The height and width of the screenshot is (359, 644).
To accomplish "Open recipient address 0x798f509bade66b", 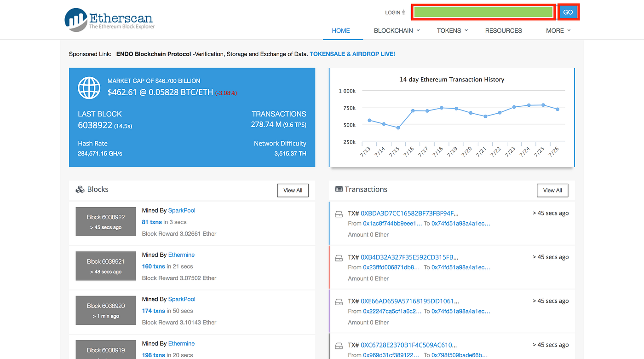I will coord(459,355).
